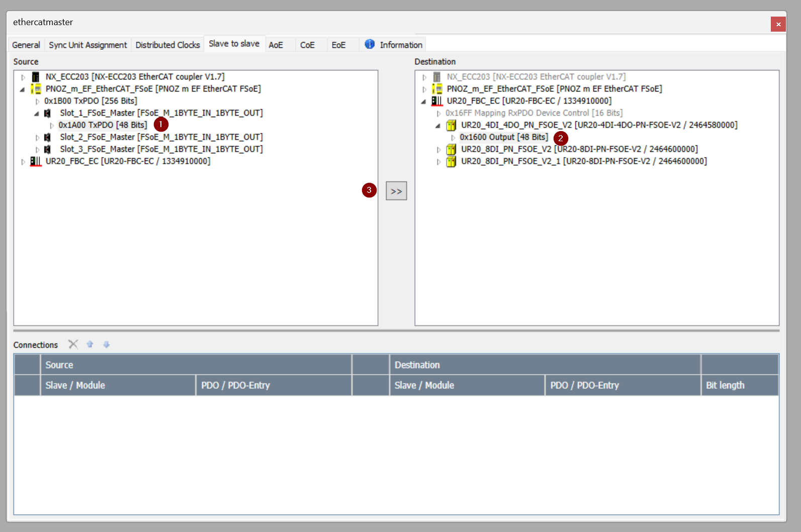Select 'Slot_1_FSoE_Master' row label
Image resolution: width=801 pixels, height=532 pixels.
pos(161,113)
